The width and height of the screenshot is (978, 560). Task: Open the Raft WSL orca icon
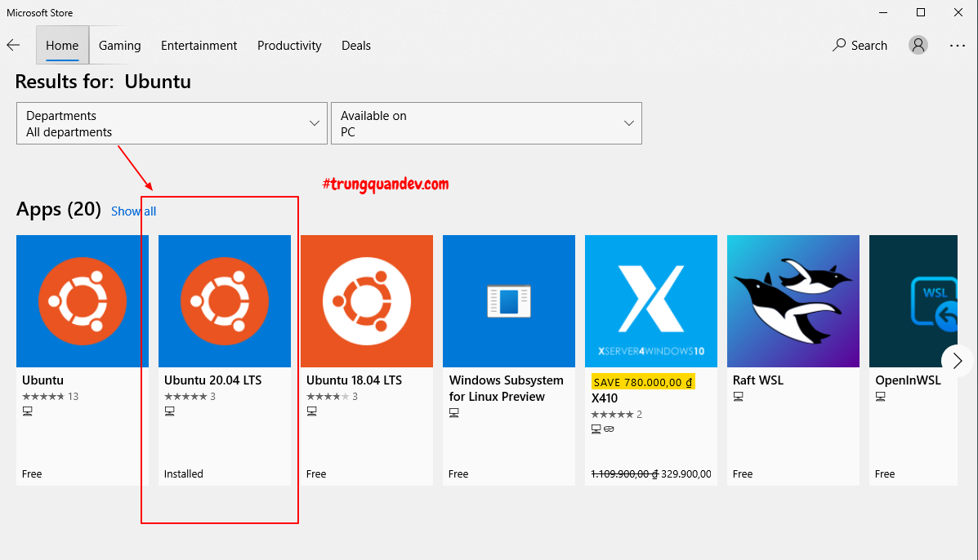pyautogui.click(x=793, y=301)
